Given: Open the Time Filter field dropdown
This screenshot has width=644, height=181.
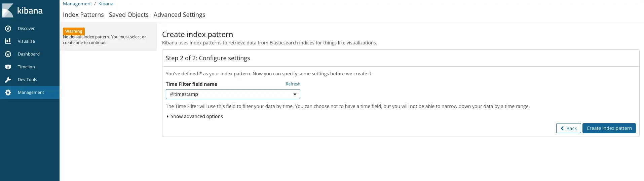Looking at the screenshot, I should tap(233, 94).
